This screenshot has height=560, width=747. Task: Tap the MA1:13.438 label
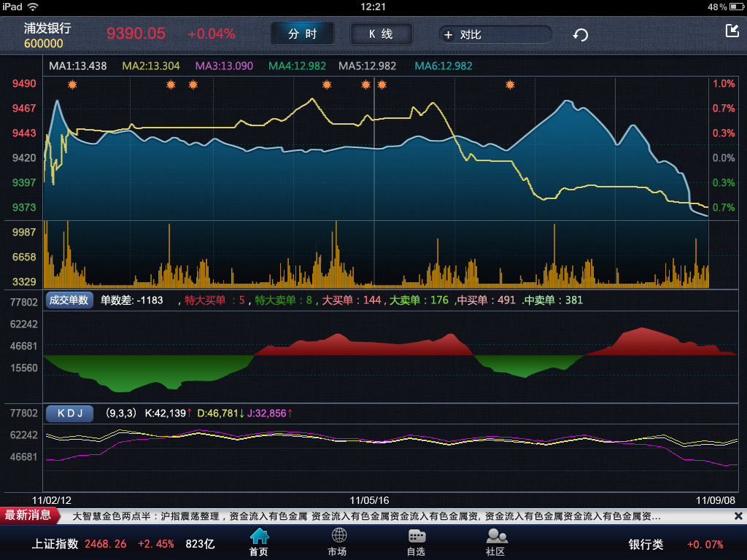point(77,66)
